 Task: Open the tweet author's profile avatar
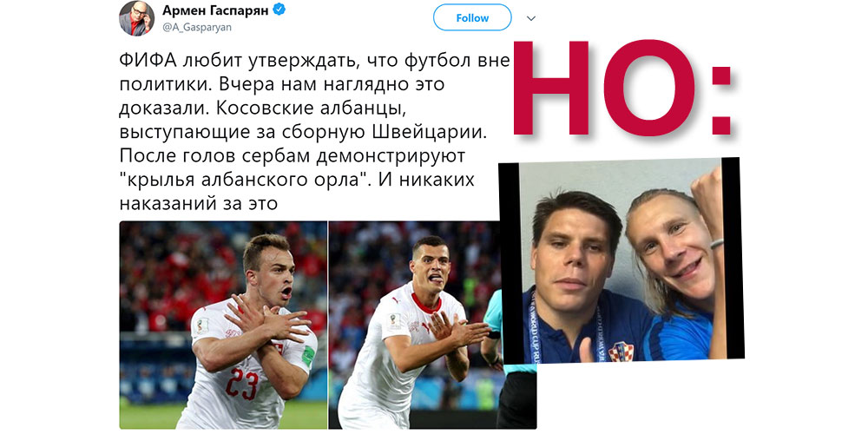coord(137,18)
